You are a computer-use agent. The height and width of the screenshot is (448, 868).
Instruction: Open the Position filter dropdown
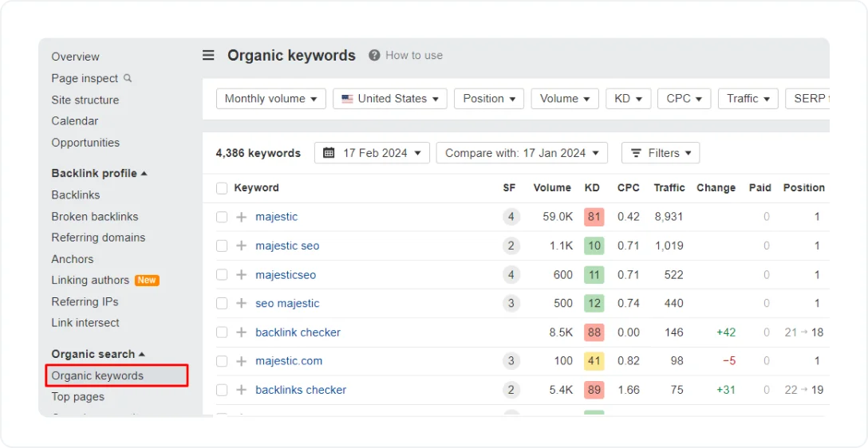[489, 99]
